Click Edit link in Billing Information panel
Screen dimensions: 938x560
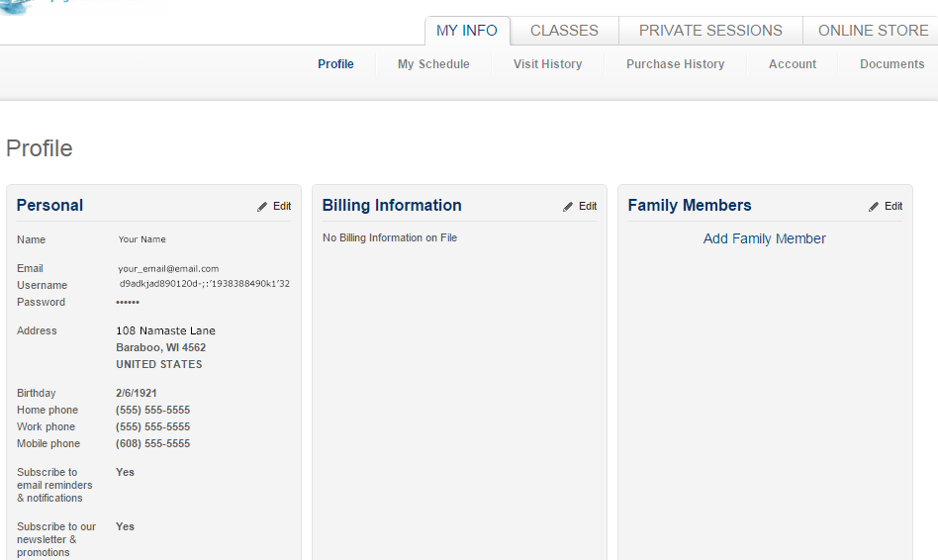pyautogui.click(x=588, y=207)
